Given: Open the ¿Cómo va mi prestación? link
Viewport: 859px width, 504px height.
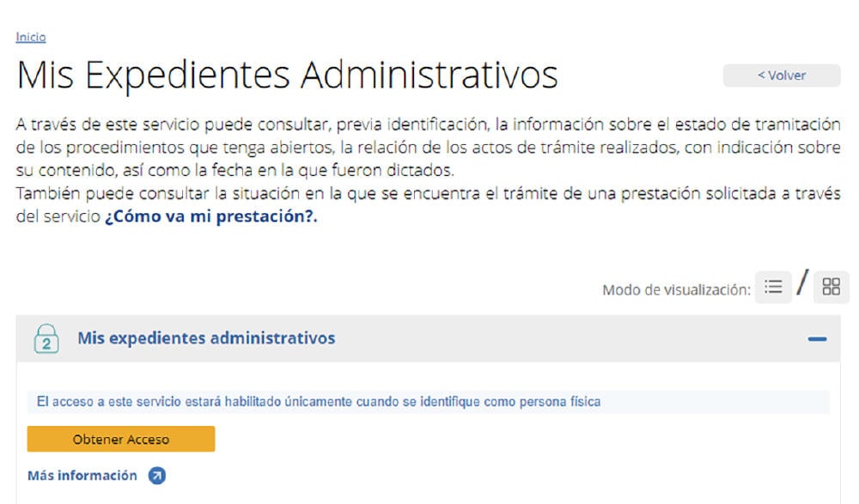Looking at the screenshot, I should [x=210, y=216].
